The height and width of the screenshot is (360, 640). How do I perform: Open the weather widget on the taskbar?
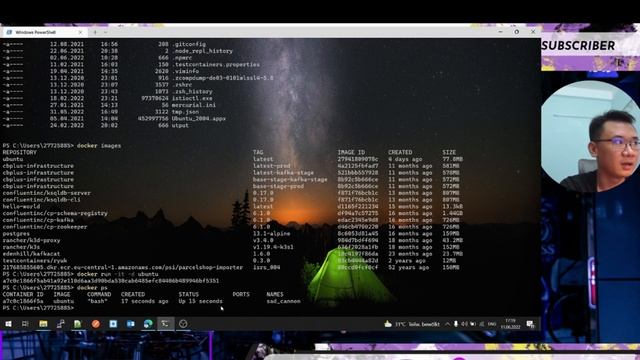(412, 324)
